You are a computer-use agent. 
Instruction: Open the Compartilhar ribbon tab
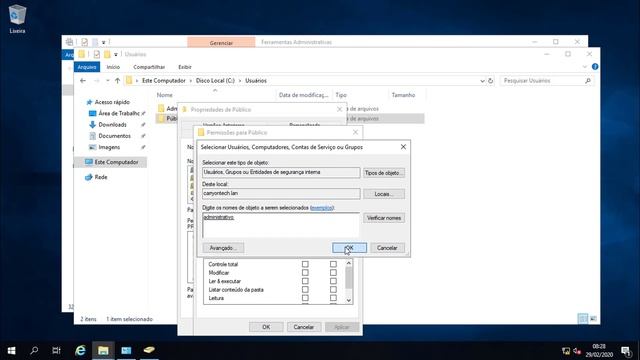[149, 67]
